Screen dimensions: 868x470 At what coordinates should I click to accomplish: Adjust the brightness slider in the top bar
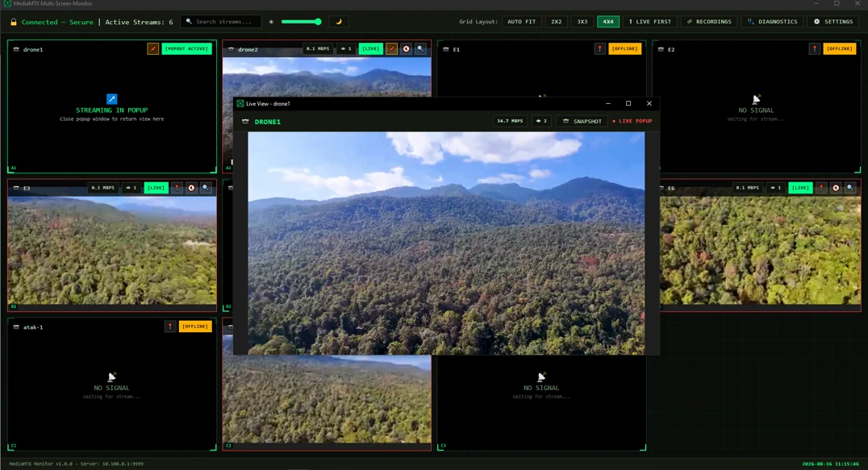[301, 22]
